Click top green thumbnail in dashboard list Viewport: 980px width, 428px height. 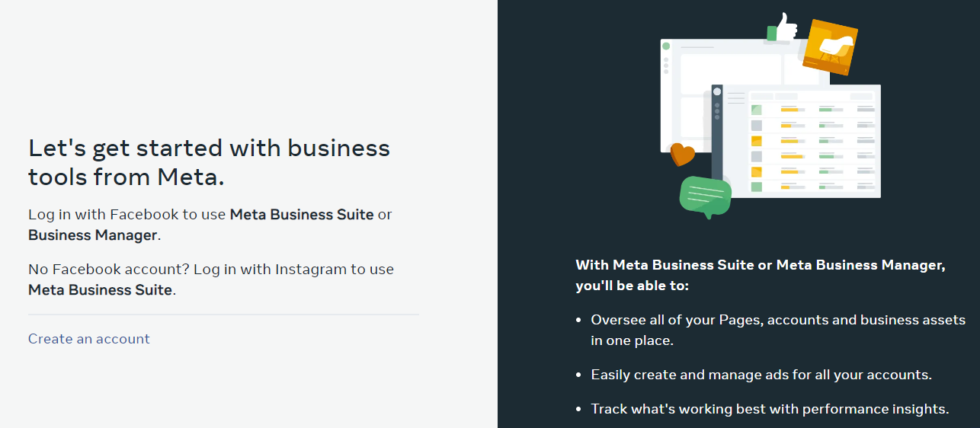click(x=756, y=110)
